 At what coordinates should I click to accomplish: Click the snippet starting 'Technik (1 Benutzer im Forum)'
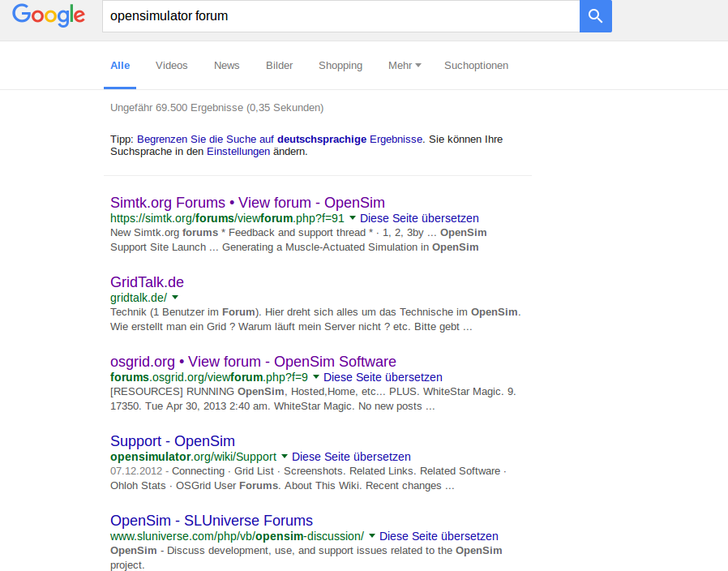click(315, 320)
